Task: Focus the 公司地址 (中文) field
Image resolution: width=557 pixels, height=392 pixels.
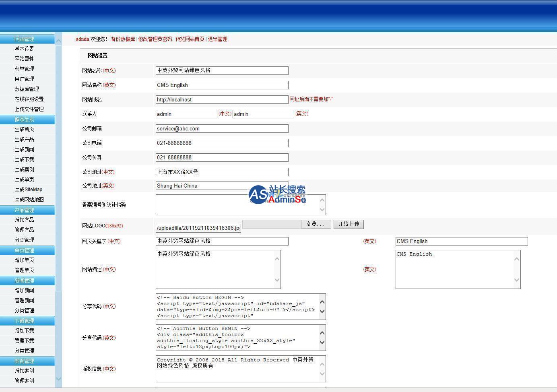Action: tap(222, 172)
